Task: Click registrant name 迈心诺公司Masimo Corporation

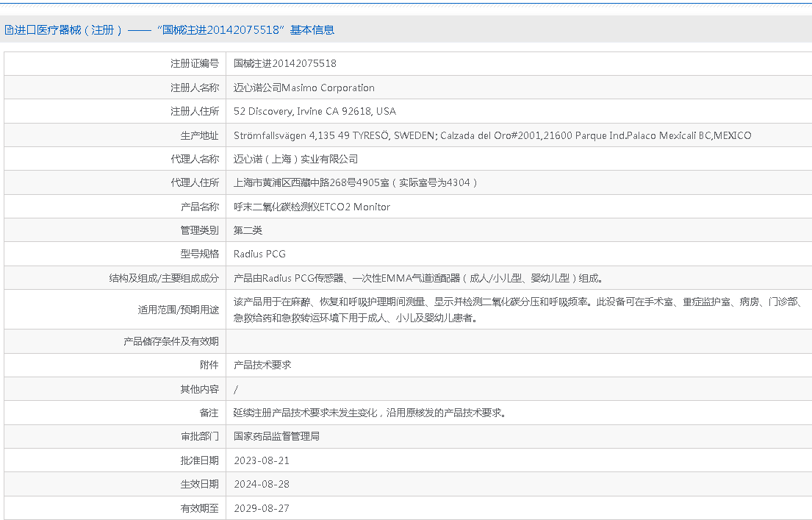Action: (x=303, y=88)
